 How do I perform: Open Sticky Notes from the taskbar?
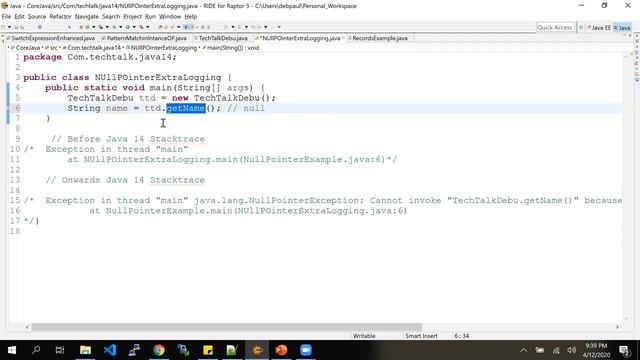(x=208, y=350)
